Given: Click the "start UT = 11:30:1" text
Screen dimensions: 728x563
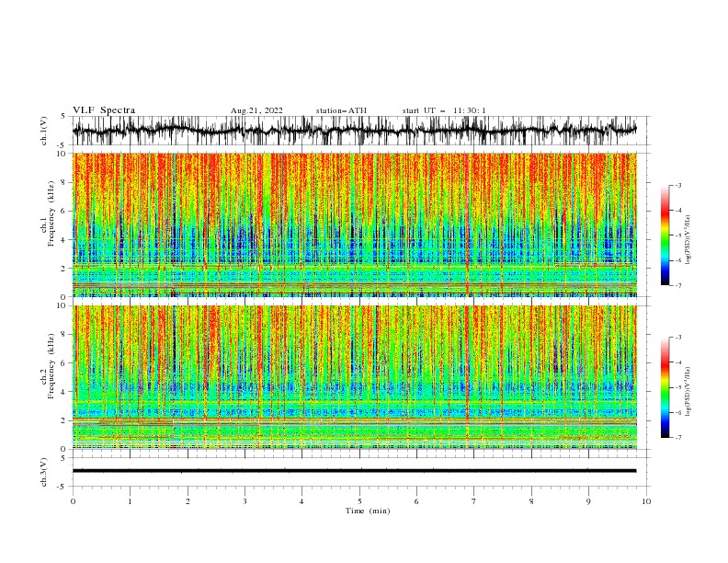Looking at the screenshot, I should 444,110.
